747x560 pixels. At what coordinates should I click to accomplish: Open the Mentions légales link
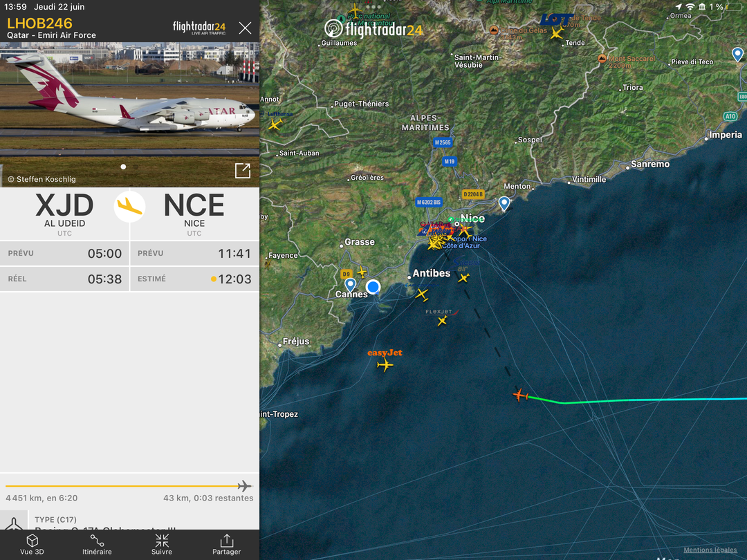coord(710,550)
